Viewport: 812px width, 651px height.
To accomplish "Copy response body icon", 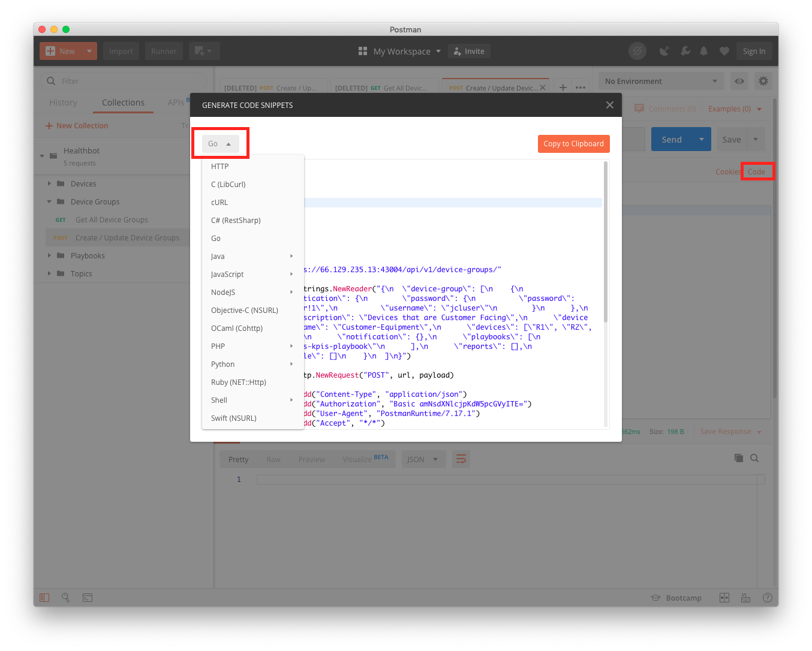I will click(x=739, y=458).
